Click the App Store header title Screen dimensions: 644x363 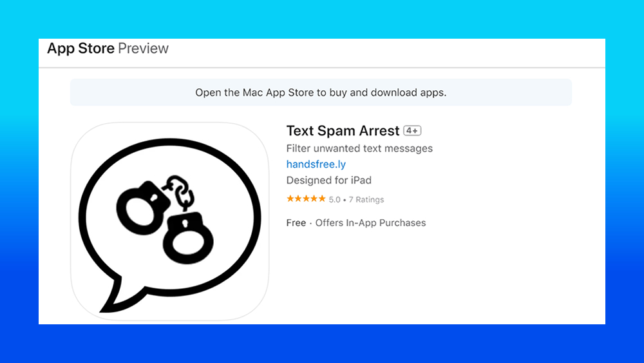[80, 48]
